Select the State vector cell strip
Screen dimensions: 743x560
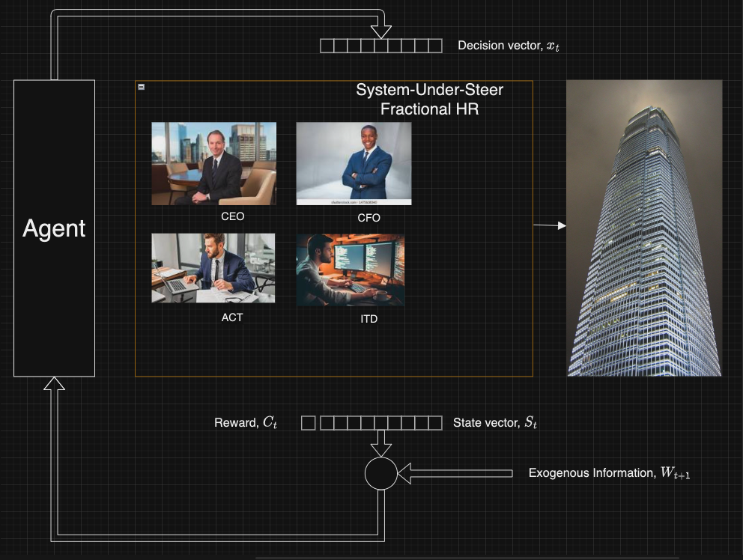point(380,423)
